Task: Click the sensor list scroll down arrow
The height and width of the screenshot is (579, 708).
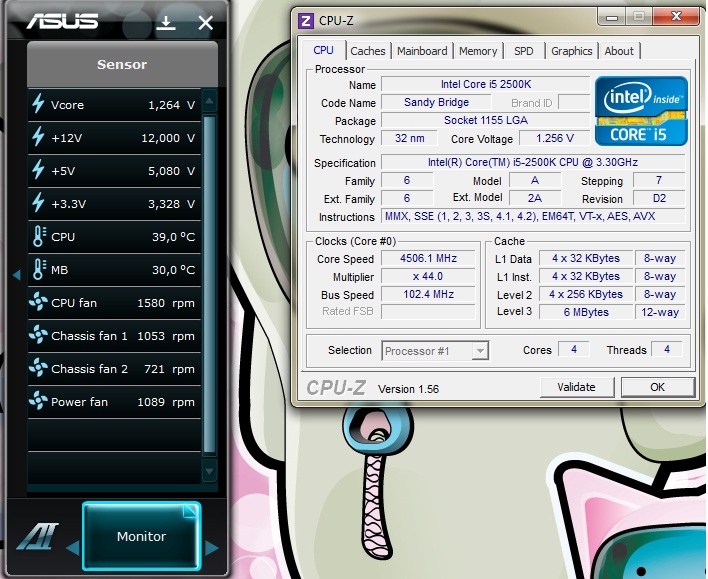Action: click(x=209, y=471)
